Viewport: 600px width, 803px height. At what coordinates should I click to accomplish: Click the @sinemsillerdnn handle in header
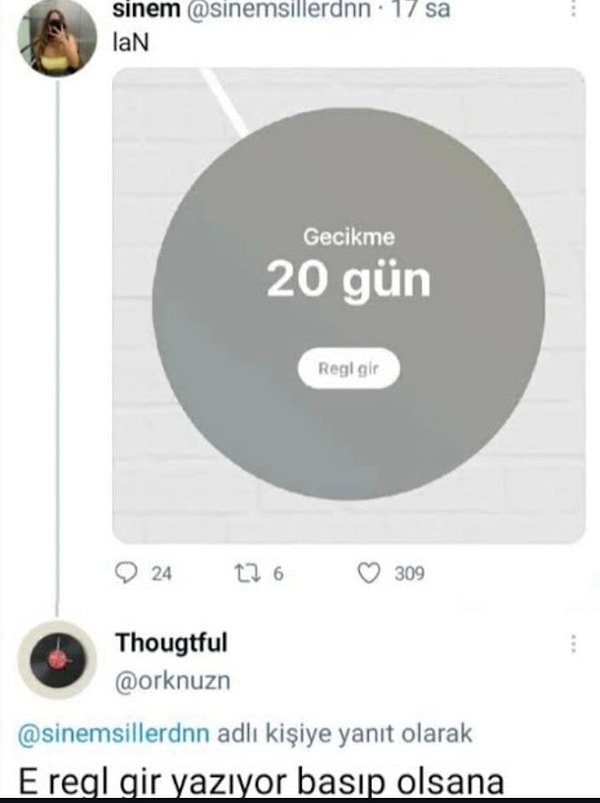point(278,9)
